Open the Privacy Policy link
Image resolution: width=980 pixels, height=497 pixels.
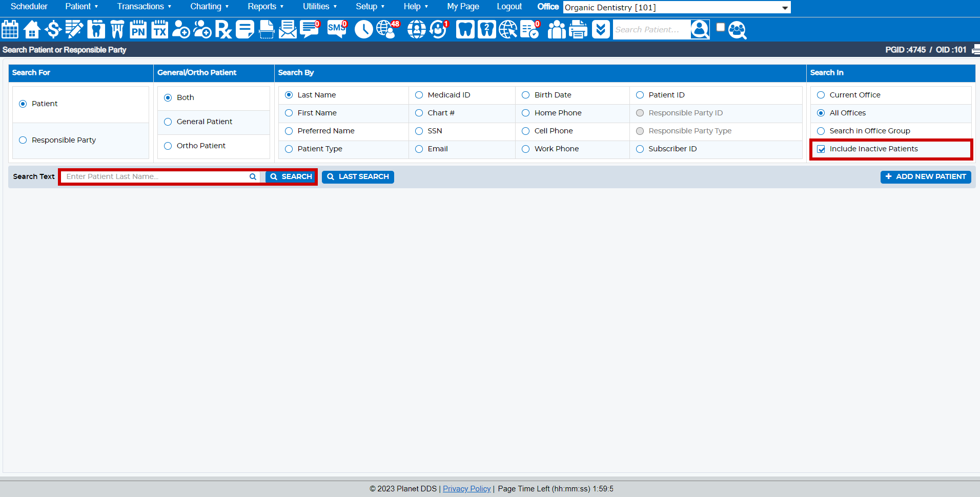tap(466, 489)
